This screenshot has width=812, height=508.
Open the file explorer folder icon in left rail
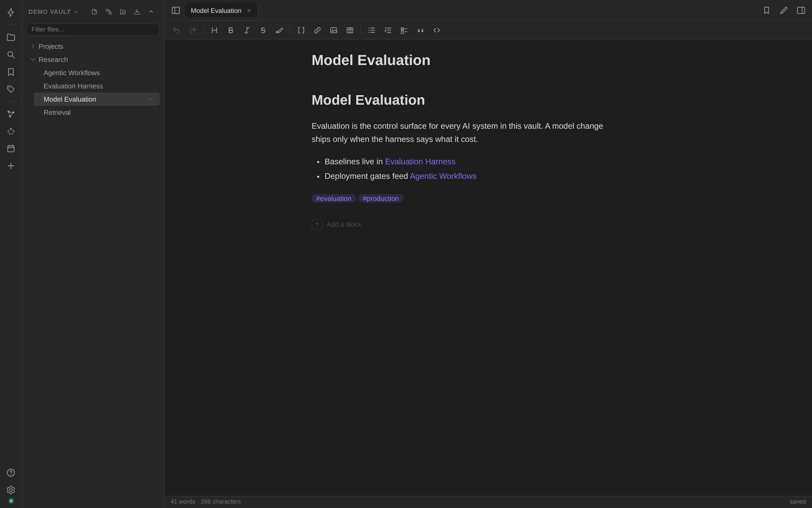(11, 37)
